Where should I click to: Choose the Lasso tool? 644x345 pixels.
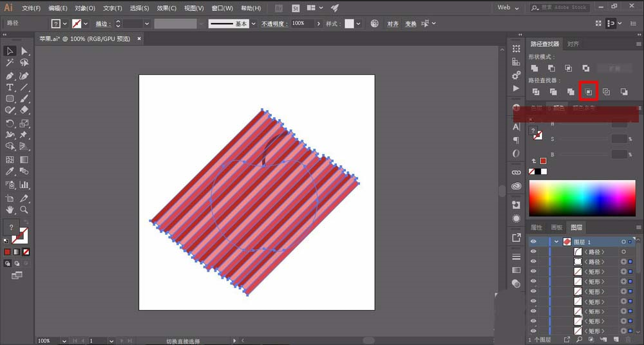(x=24, y=63)
